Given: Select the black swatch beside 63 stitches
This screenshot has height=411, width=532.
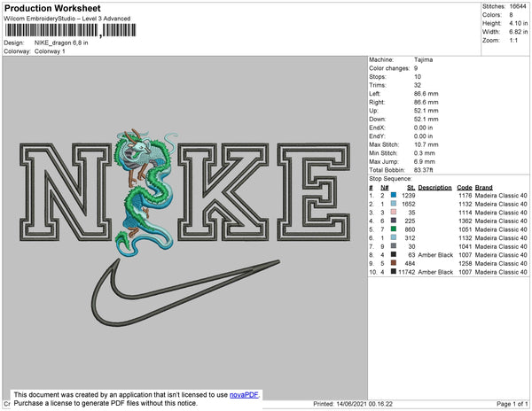Looking at the screenshot, I should pos(394,254).
